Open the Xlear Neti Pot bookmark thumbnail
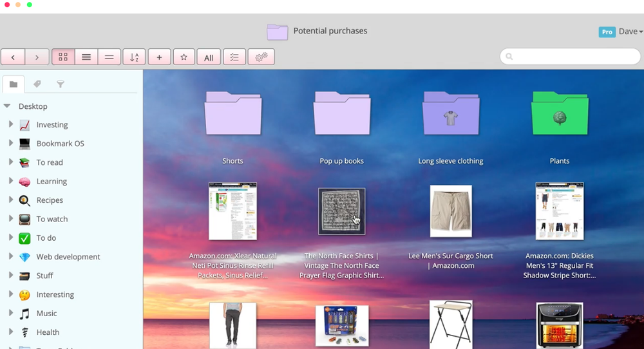 click(233, 211)
